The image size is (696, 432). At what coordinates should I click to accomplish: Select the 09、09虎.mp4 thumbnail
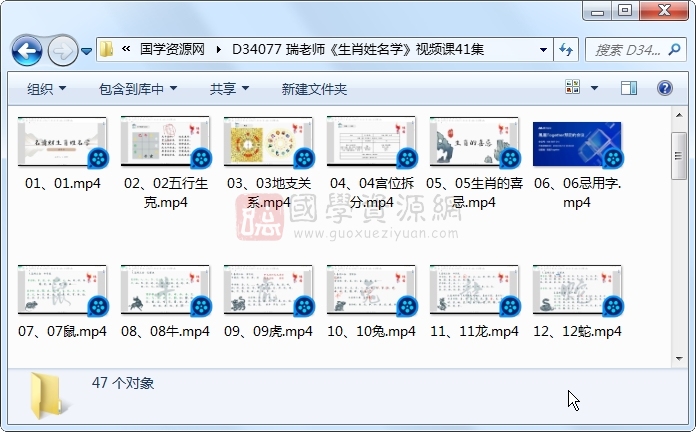pos(269,290)
